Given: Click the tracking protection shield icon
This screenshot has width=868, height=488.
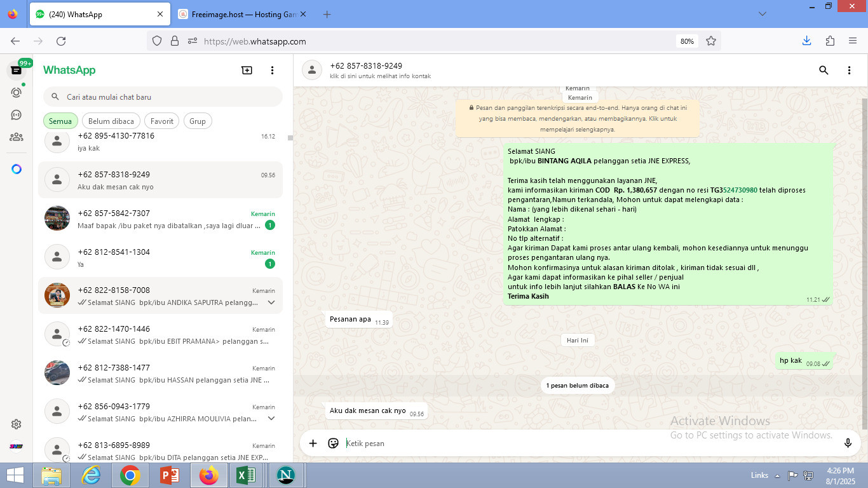Looking at the screenshot, I should tap(157, 41).
